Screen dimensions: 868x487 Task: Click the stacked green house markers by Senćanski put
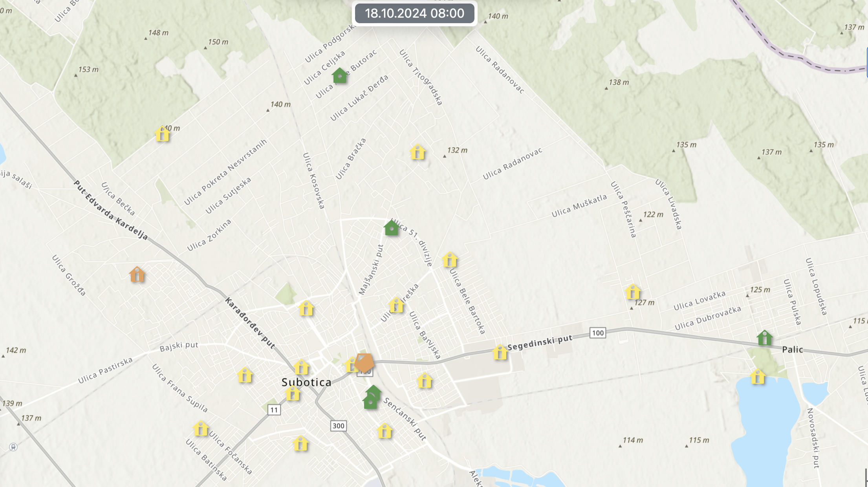372,397
